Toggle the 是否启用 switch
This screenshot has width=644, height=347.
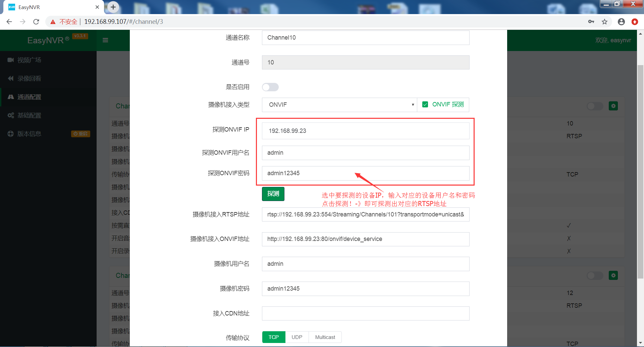point(270,87)
